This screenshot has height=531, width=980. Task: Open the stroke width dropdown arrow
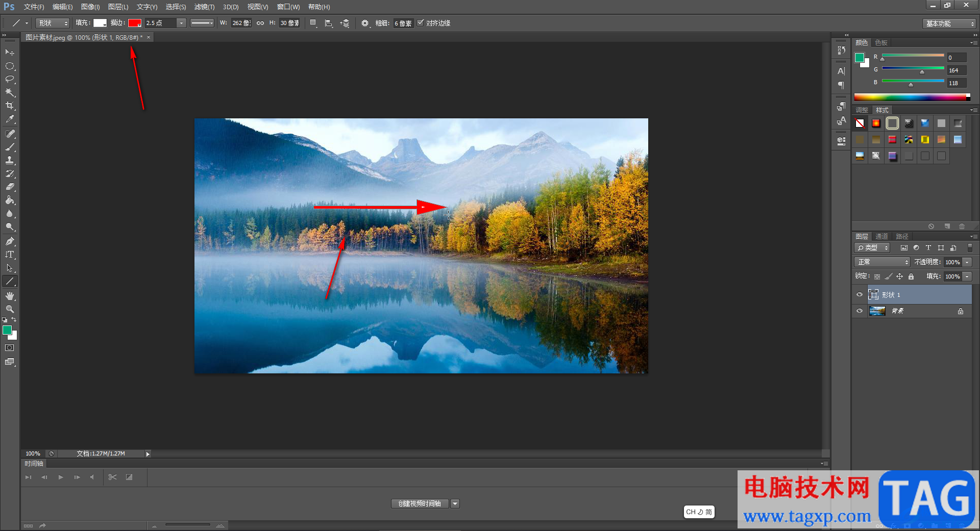(181, 23)
